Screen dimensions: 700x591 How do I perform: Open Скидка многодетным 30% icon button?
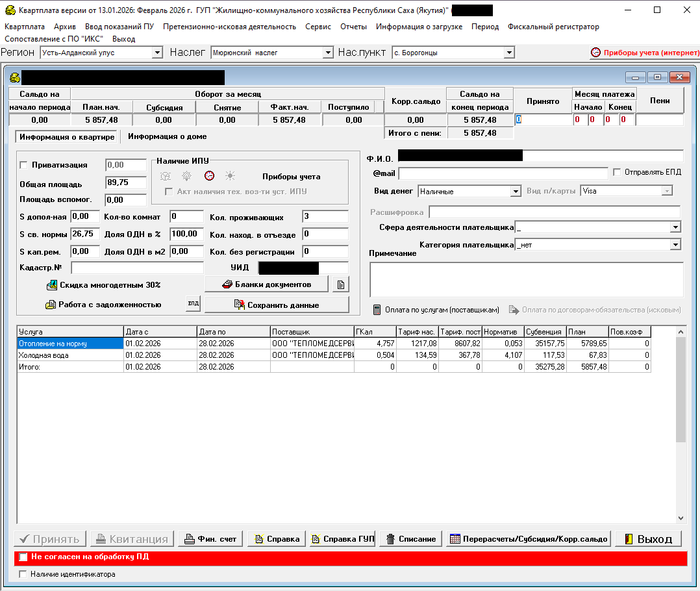click(x=53, y=285)
